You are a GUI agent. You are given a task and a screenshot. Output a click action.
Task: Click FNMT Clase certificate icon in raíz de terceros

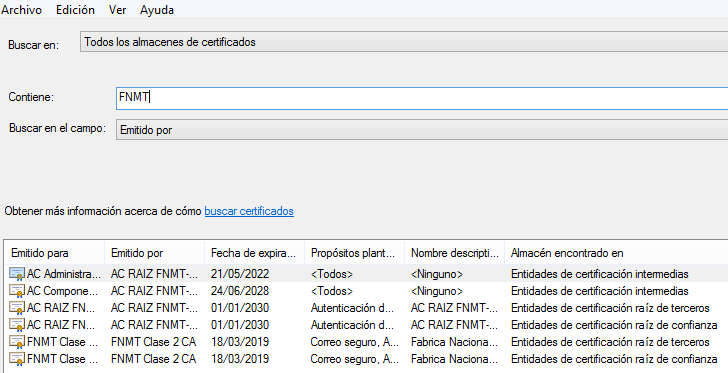(x=17, y=342)
